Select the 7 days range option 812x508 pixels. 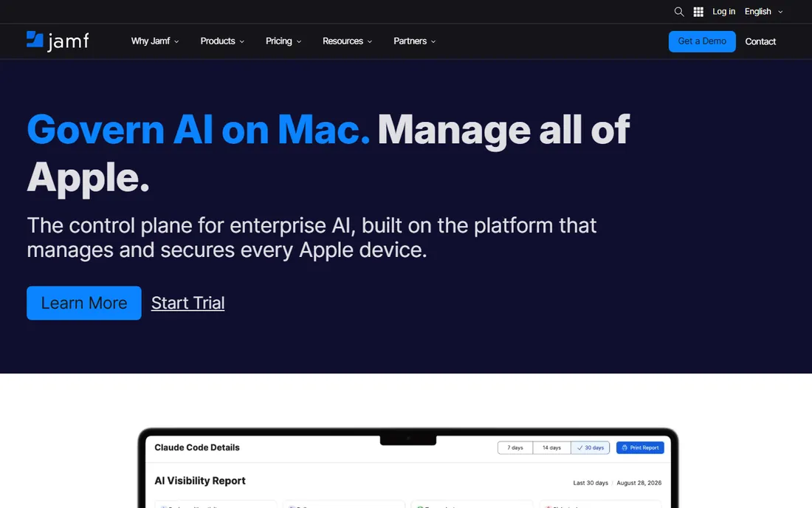[515, 447]
